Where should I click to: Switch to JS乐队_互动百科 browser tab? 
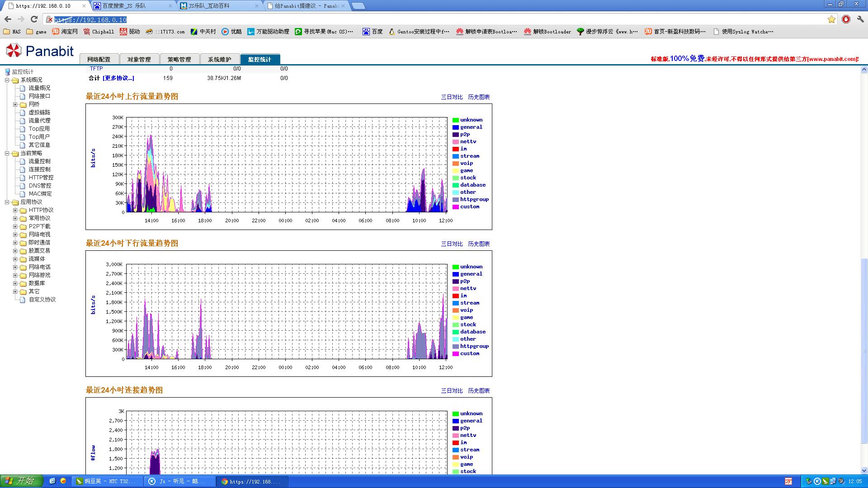tap(220, 6)
